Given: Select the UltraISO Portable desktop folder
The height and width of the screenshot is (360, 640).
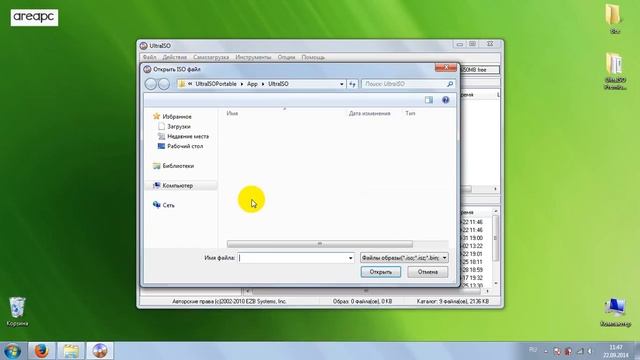Looking at the screenshot, I should coord(616,71).
